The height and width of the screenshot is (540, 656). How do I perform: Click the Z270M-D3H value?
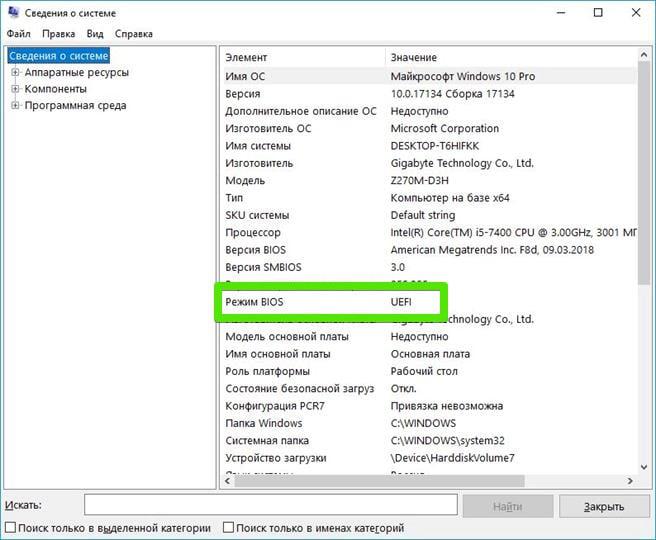[419, 180]
